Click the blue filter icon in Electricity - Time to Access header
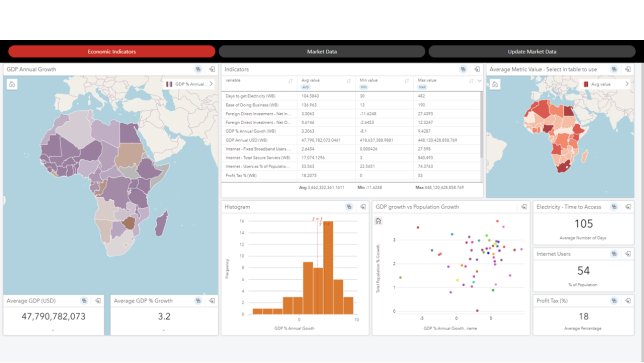The image size is (644, 363). point(614,207)
